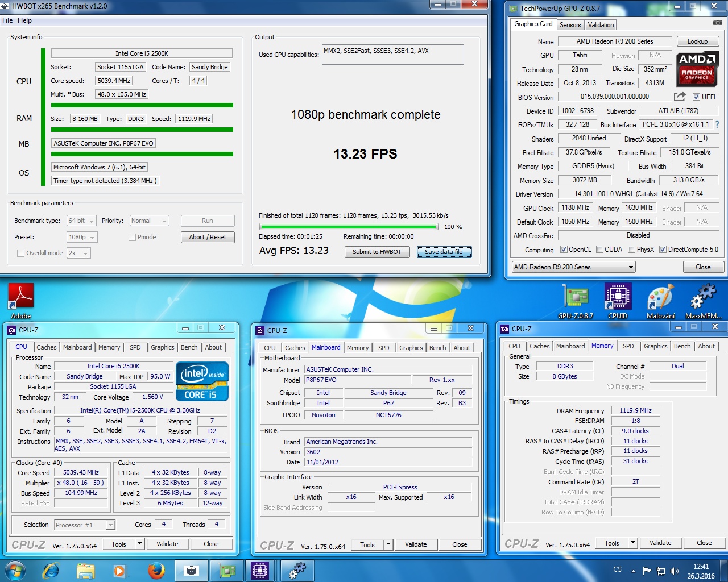The image size is (728, 582).
Task: Expand the Tools arrow in the Mainboard window
Action: [388, 544]
